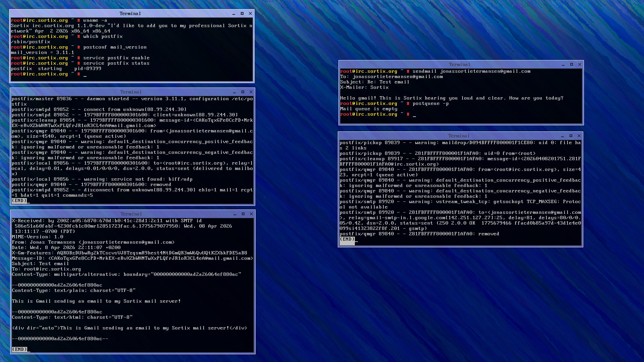The width and height of the screenshot is (644, 362).
Task: Minimize the terminal showing gmail-smtp-in relay log
Action: (x=562, y=136)
